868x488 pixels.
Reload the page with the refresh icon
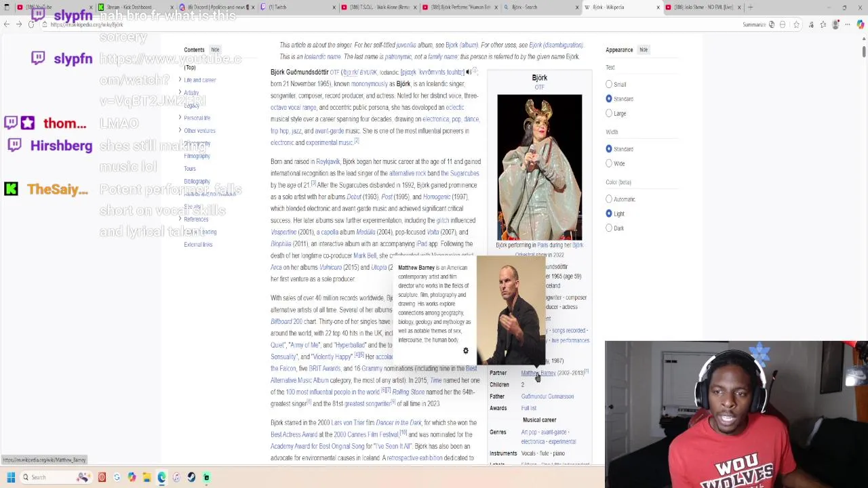(x=31, y=24)
